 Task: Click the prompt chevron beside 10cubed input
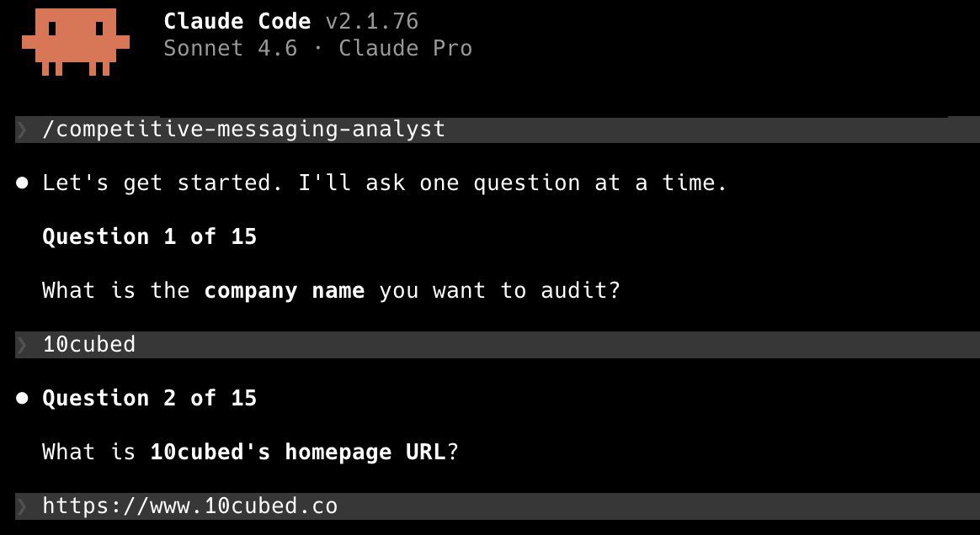[x=22, y=345]
